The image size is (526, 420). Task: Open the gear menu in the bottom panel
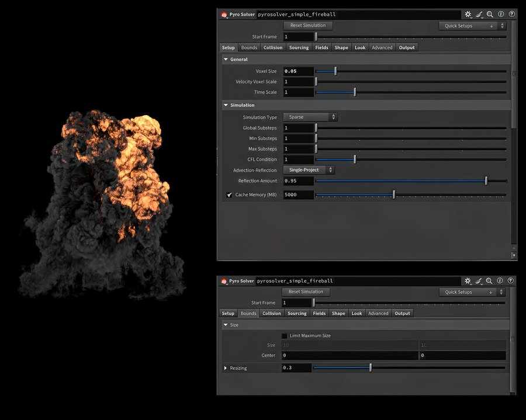click(x=468, y=281)
